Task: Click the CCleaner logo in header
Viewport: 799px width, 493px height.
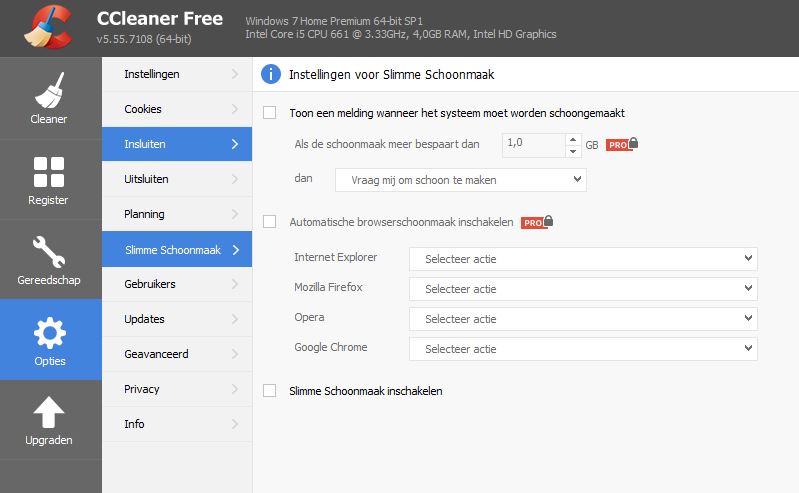Action: click(47, 27)
